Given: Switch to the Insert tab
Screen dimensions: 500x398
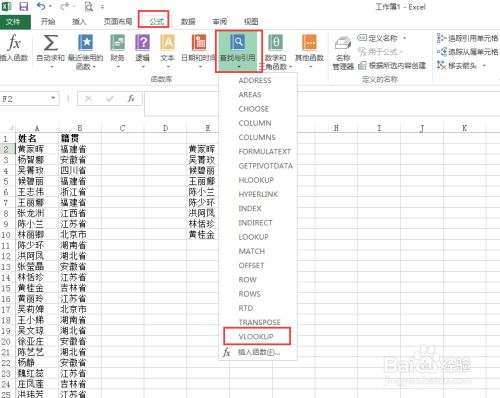Looking at the screenshot, I should click(x=79, y=22).
